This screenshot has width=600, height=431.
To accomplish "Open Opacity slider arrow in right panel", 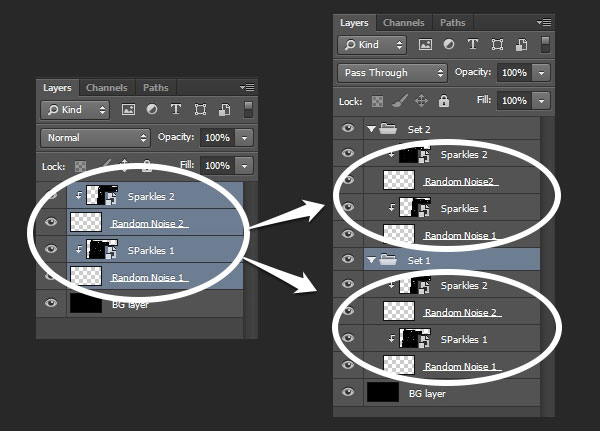I will [x=541, y=73].
